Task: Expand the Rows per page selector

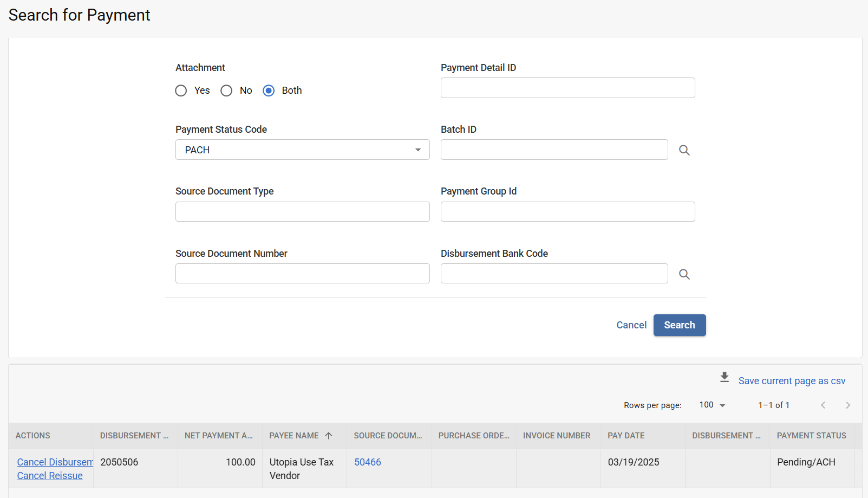Action: pos(712,405)
